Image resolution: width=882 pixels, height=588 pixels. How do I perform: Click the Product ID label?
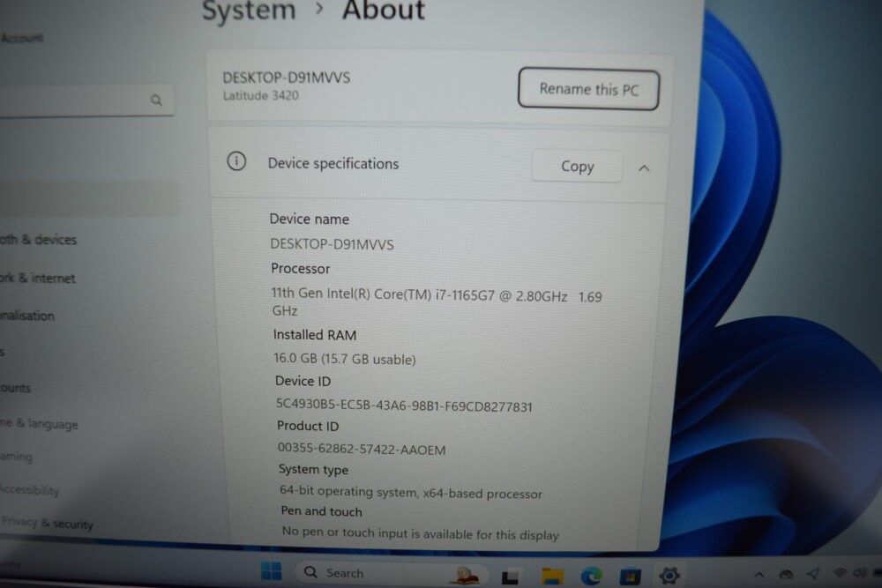click(308, 426)
